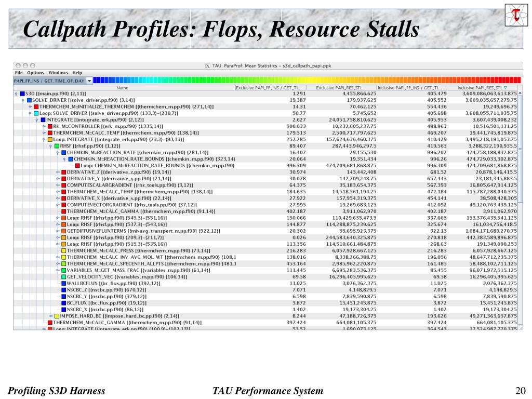Click red box beside DERIVATIVE_Y row

[63, 179]
